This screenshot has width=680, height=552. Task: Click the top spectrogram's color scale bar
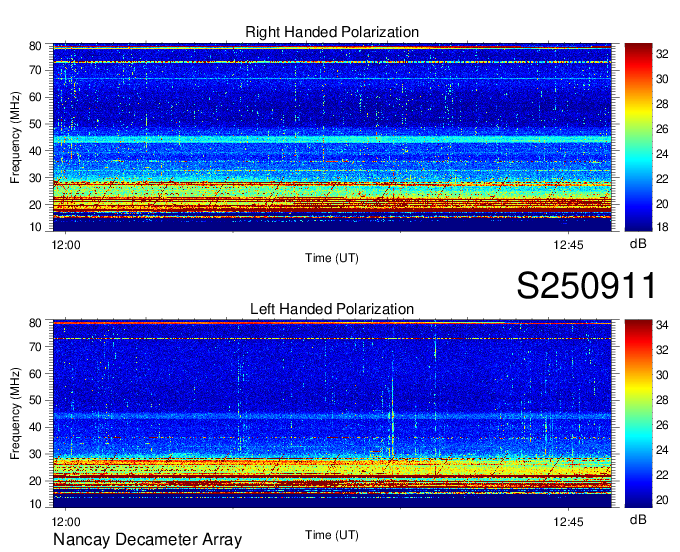[637, 137]
